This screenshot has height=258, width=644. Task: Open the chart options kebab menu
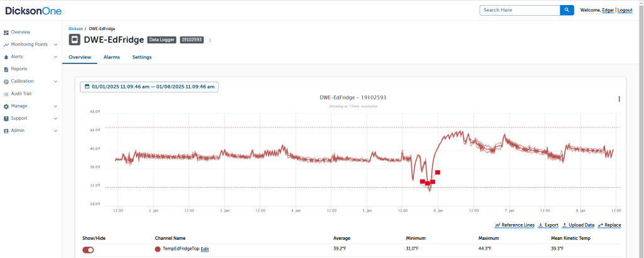(619, 99)
